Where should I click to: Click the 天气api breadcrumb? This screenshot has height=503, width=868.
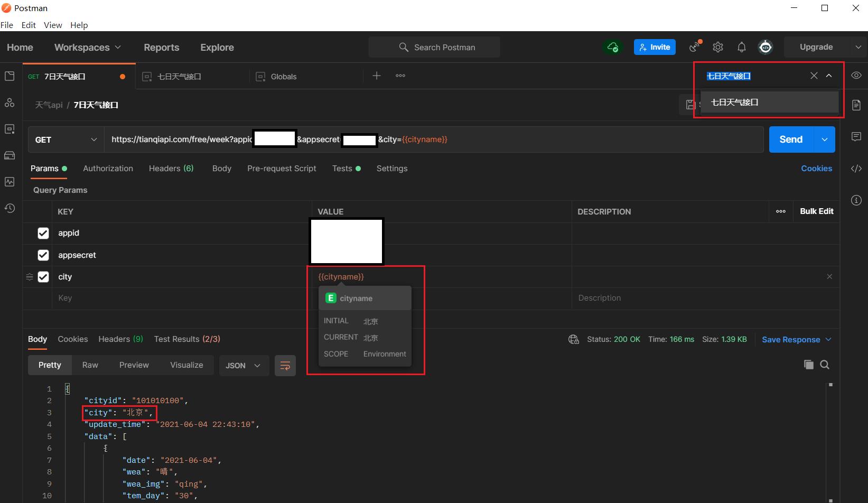(49, 105)
